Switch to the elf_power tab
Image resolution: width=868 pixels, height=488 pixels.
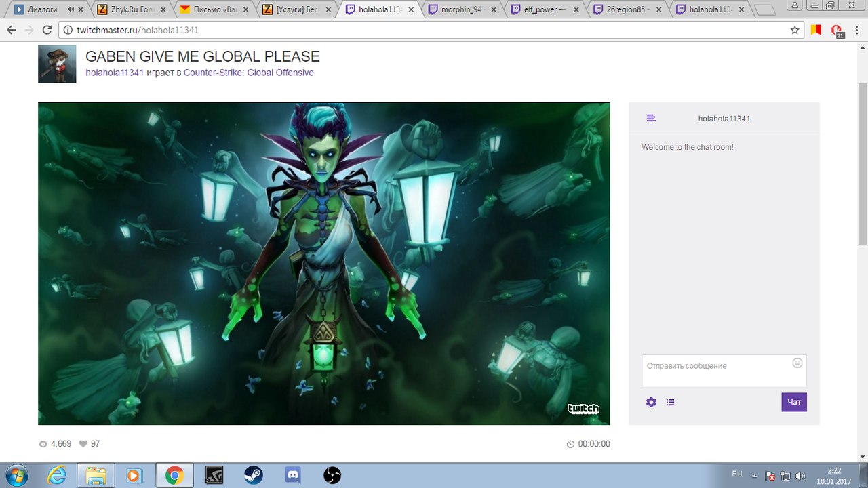[543, 9]
